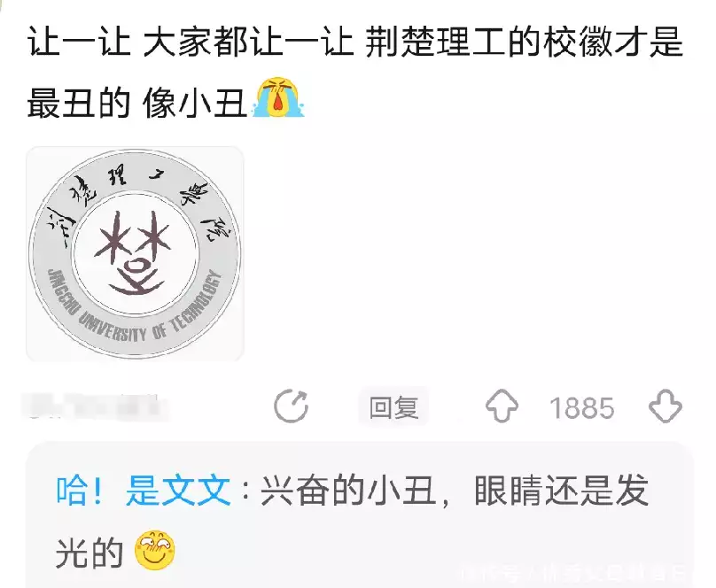Open the 哈！是文文 user profile

[x=143, y=491]
